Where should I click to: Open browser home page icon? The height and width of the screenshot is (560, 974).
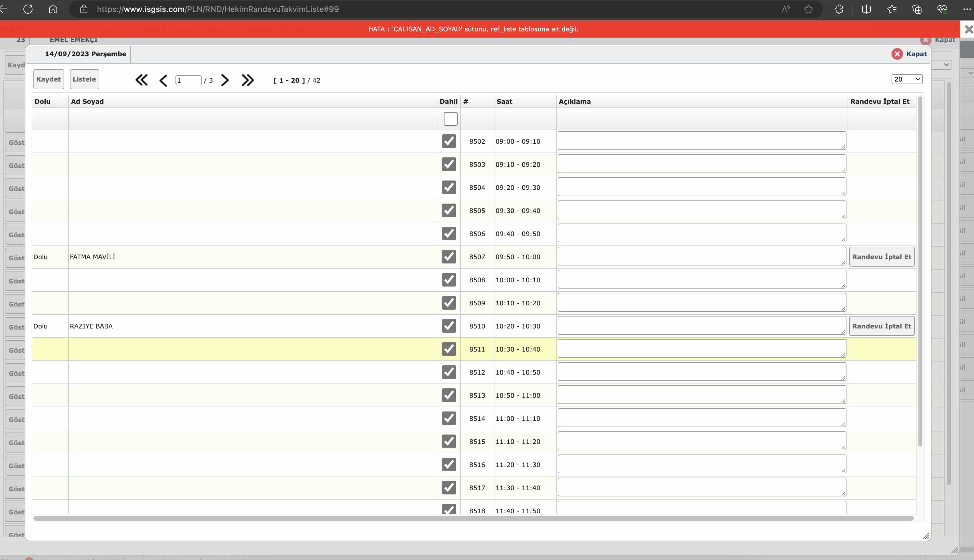(x=53, y=9)
